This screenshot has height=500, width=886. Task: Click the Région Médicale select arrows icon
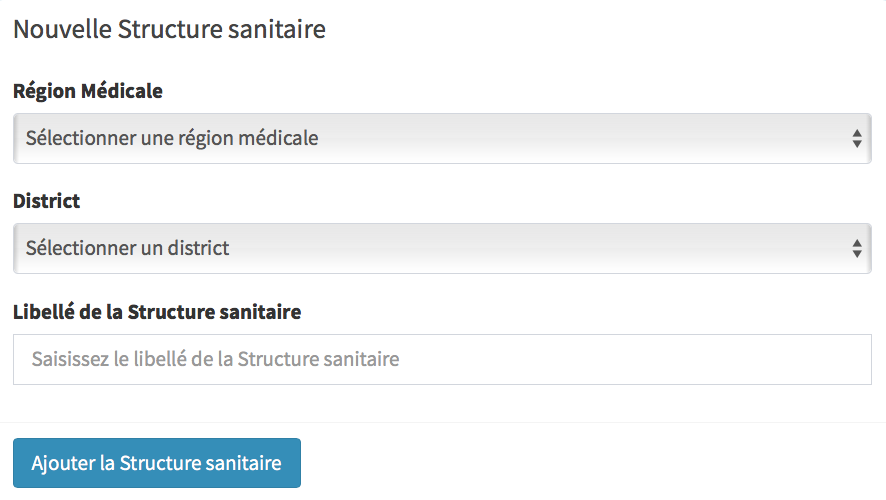pos(857,138)
